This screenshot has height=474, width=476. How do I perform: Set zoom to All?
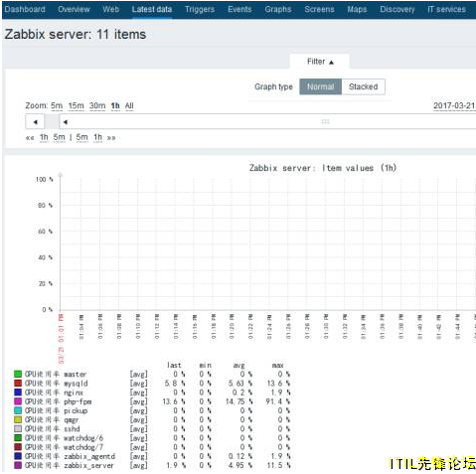coord(129,106)
